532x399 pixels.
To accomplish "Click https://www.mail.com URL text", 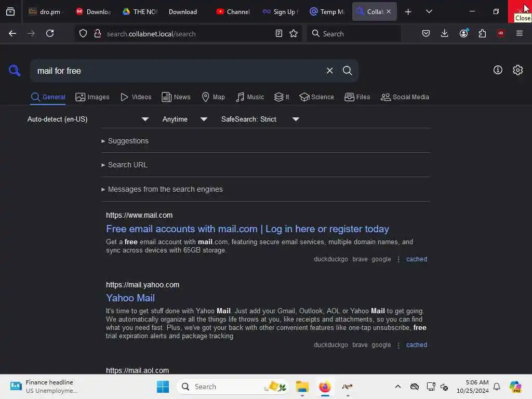I will [x=139, y=215].
